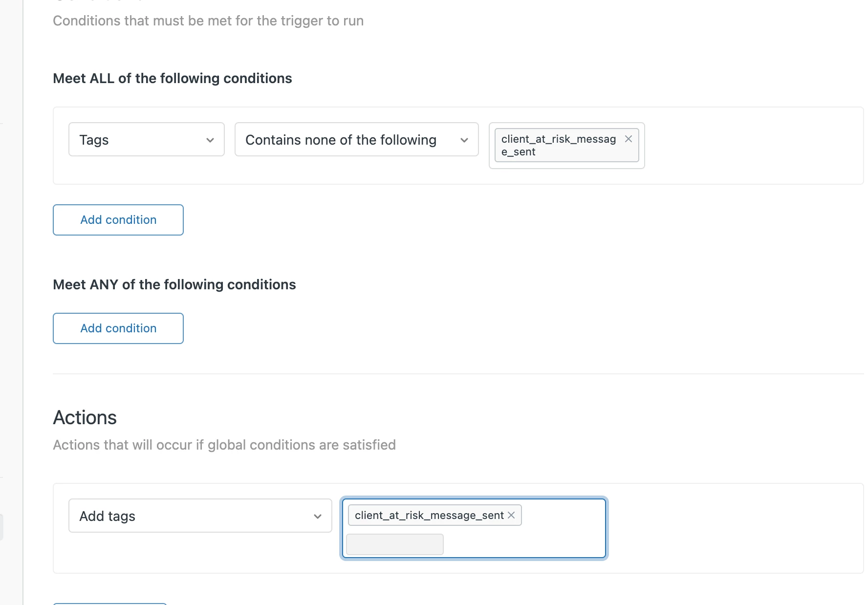Click chevron arrow beside Contains none of the following

[x=464, y=140]
